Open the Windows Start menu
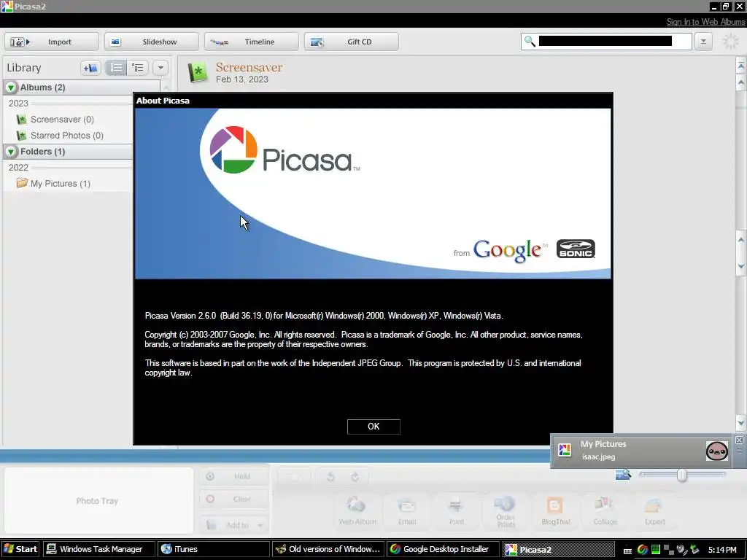 click(20, 549)
